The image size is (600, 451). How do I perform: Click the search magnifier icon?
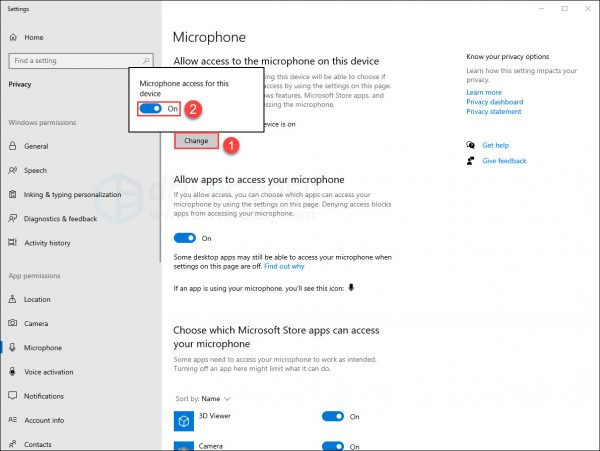coord(147,61)
